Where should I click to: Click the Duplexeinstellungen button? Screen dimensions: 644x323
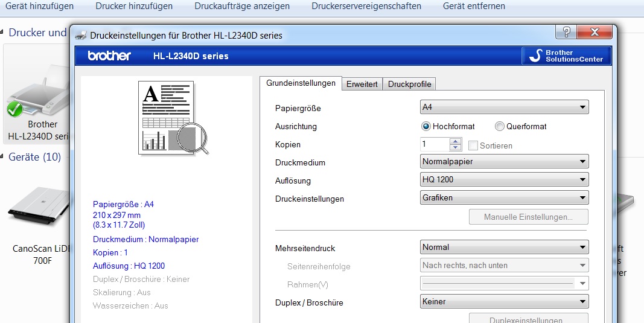point(529,319)
